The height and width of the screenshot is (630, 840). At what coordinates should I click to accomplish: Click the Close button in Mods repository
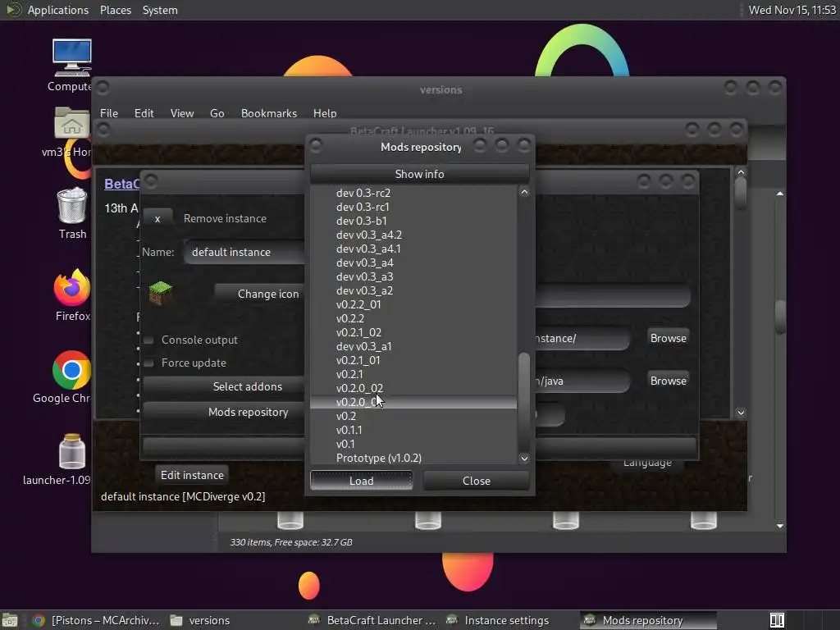click(x=477, y=481)
